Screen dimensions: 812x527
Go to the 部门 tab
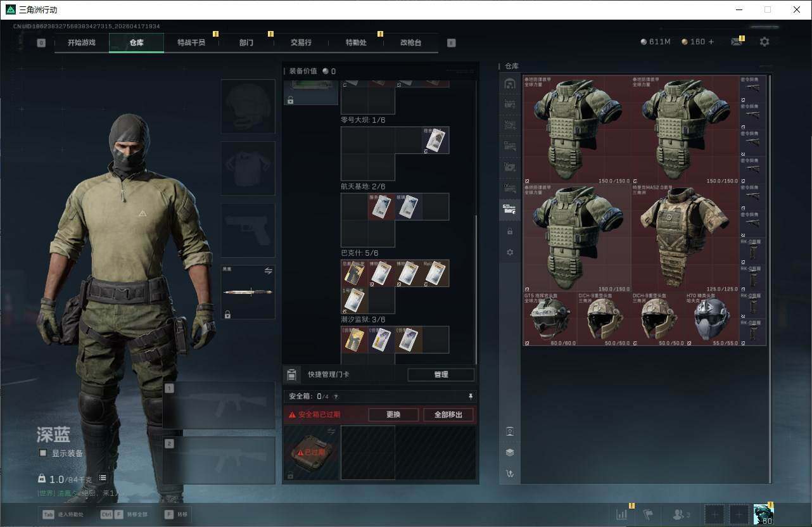tap(246, 42)
